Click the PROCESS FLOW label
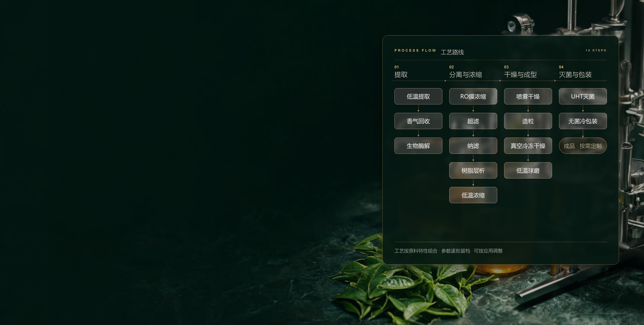Viewport: 644px width, 325px height. tap(415, 50)
